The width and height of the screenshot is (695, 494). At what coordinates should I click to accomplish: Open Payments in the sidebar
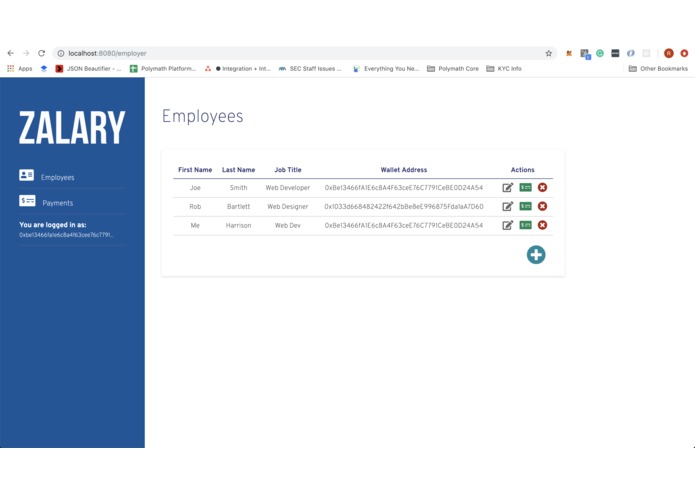click(58, 203)
